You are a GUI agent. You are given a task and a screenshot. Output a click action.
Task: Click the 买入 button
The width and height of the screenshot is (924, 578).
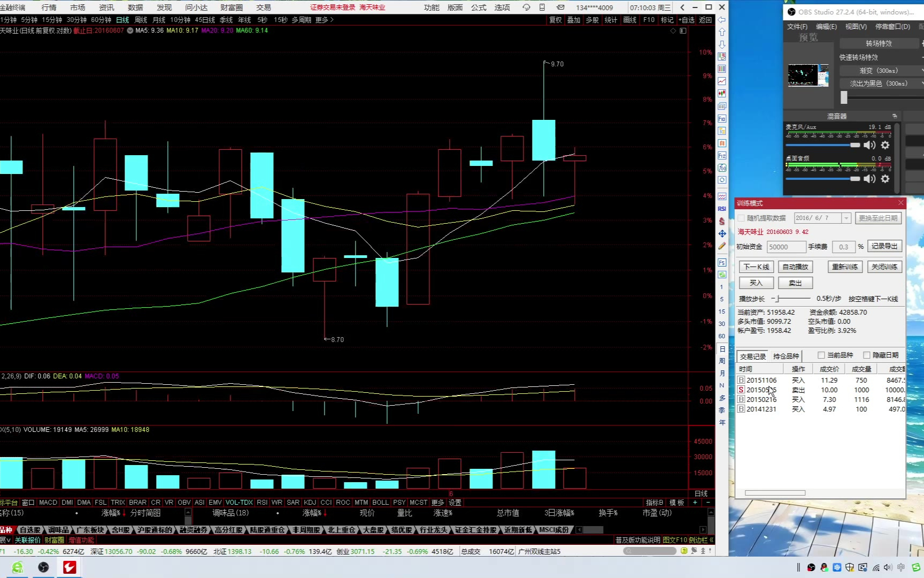point(756,283)
